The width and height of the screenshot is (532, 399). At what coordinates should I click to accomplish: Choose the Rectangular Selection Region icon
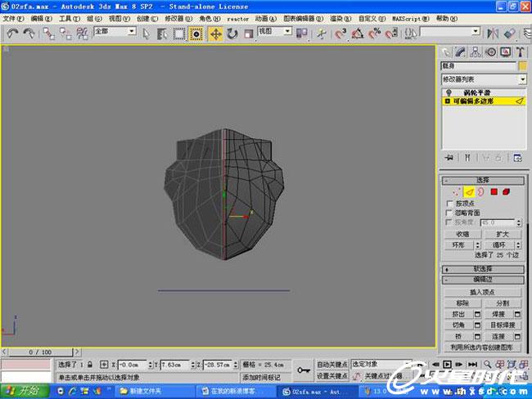(x=179, y=34)
